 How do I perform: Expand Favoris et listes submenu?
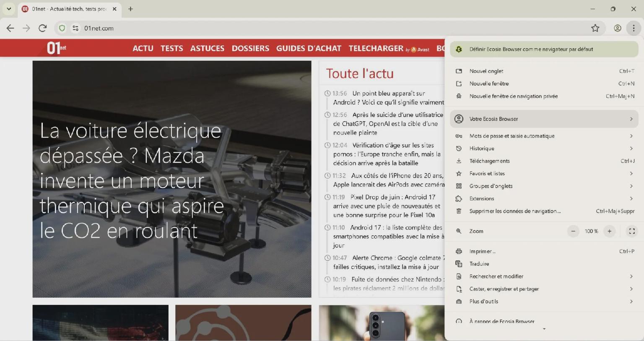click(x=544, y=174)
